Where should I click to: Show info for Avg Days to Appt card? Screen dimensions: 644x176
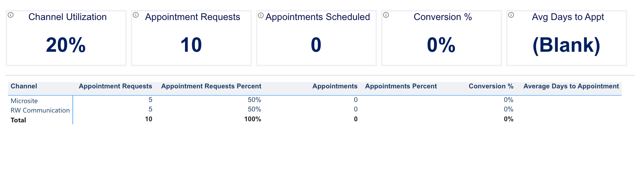[511, 15]
